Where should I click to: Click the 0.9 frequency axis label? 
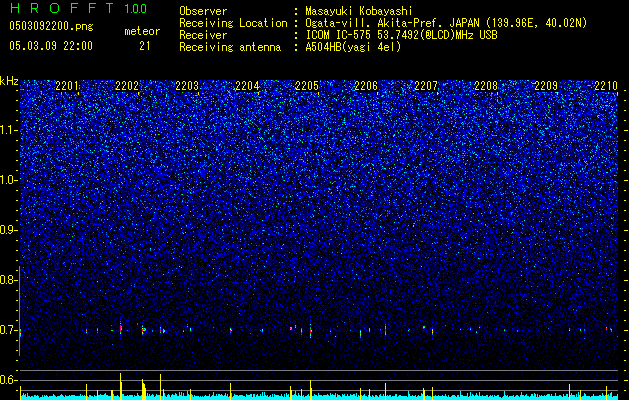tap(9, 230)
